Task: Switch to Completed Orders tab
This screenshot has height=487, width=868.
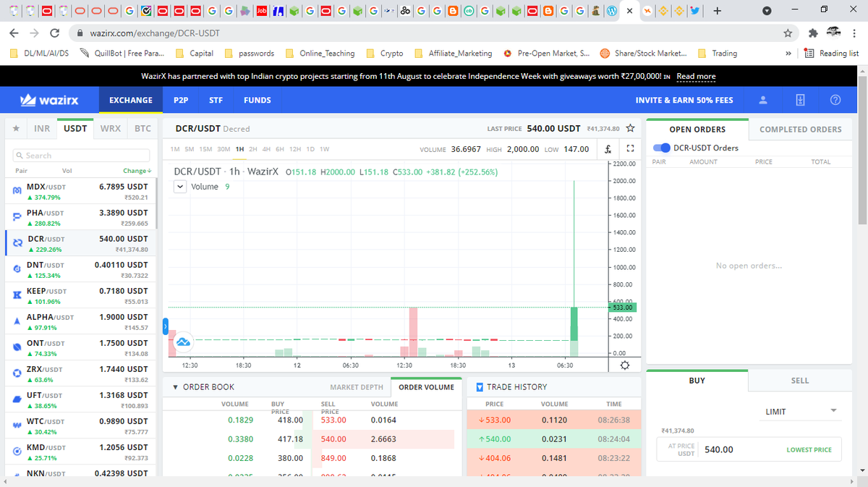Action: pyautogui.click(x=801, y=130)
